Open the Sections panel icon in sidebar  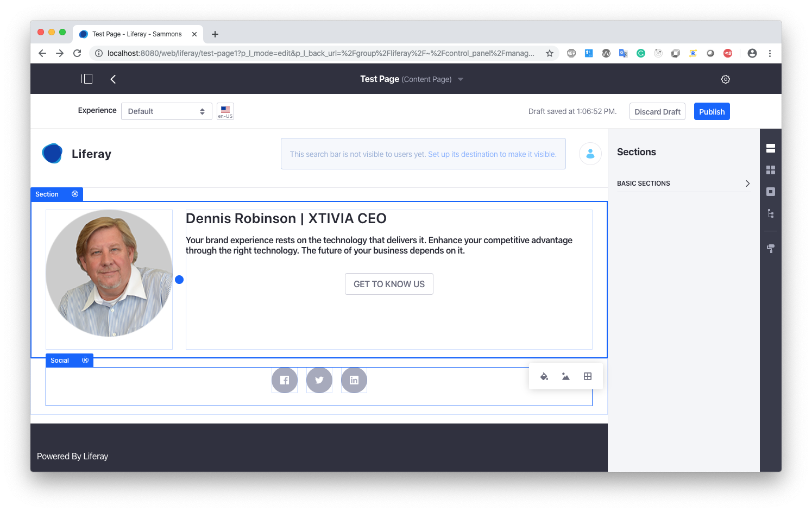[x=770, y=148]
